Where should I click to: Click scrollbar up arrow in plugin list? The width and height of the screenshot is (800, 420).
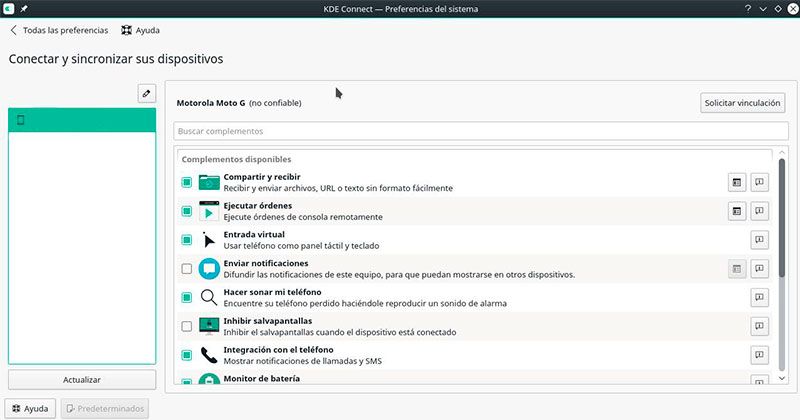pyautogui.click(x=782, y=153)
